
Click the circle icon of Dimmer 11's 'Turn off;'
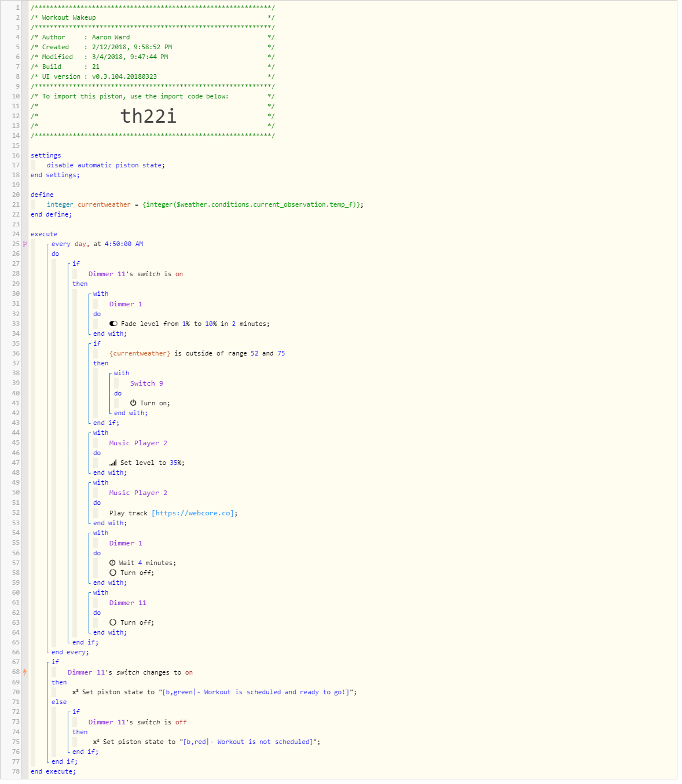(x=113, y=622)
